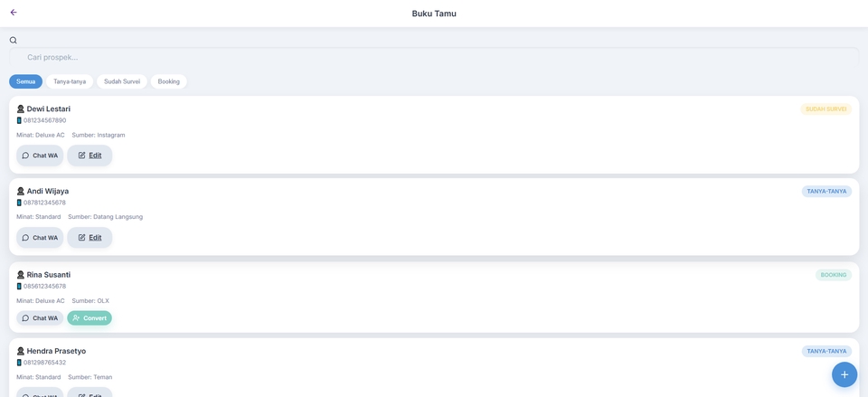
Task: Click the phone icon next to 087812345678
Action: coord(19,203)
